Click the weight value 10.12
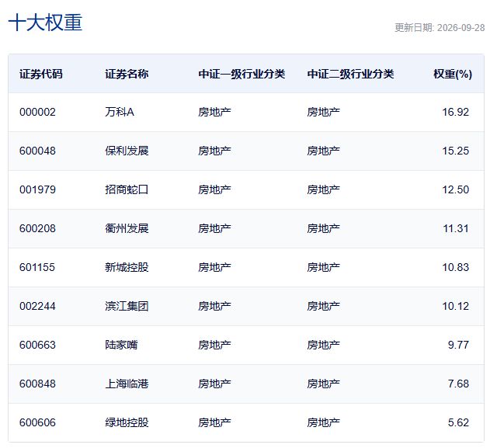Image resolution: width=490 pixels, height=448 pixels. [x=455, y=306]
